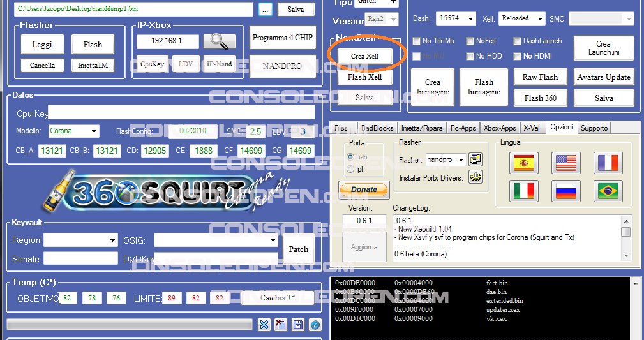Select the Brazilian flag language
The image size is (644, 340).
point(608,191)
